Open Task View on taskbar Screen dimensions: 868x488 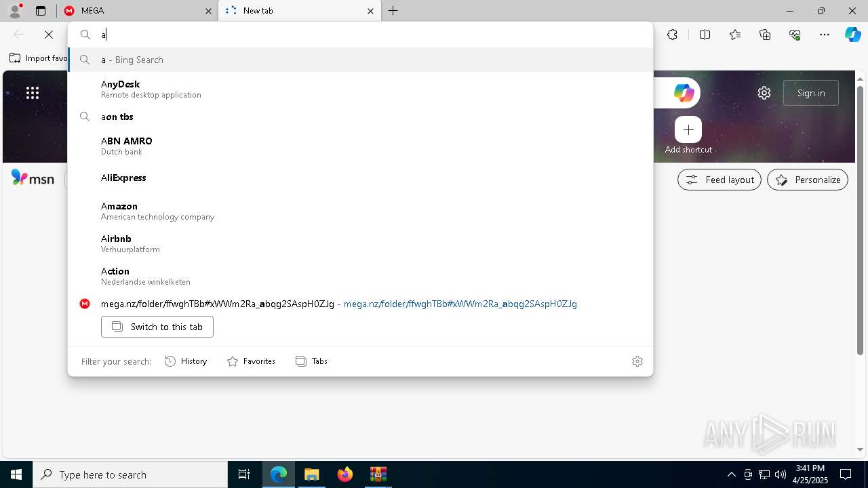pyautogui.click(x=244, y=474)
